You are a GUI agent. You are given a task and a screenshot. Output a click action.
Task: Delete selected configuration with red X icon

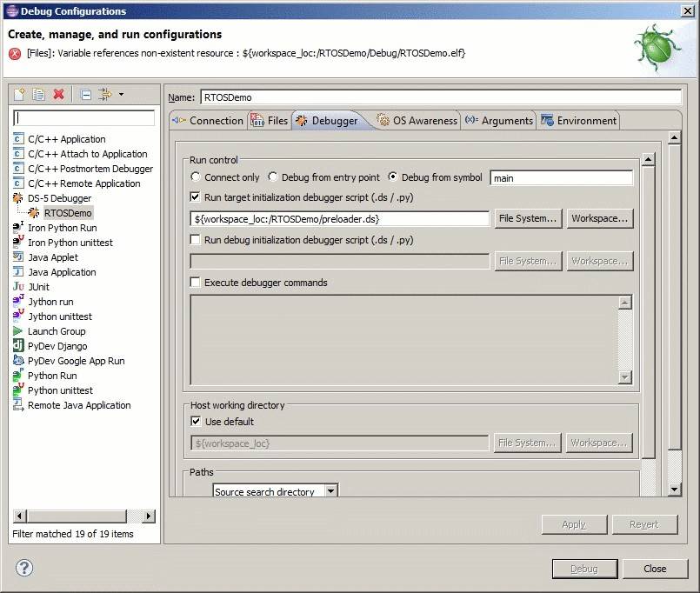[x=59, y=94]
